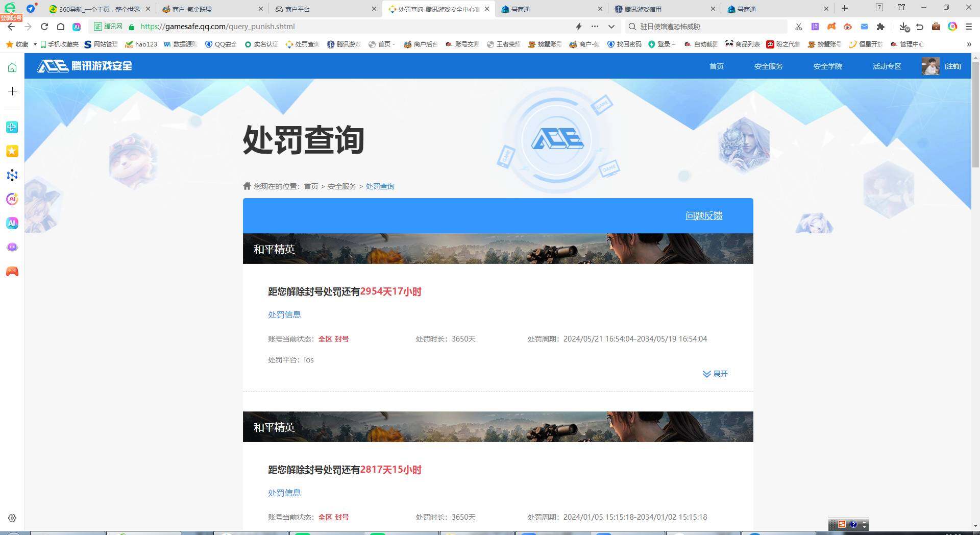Click the 处罚信息 link
The width and height of the screenshot is (980, 535).
point(284,314)
